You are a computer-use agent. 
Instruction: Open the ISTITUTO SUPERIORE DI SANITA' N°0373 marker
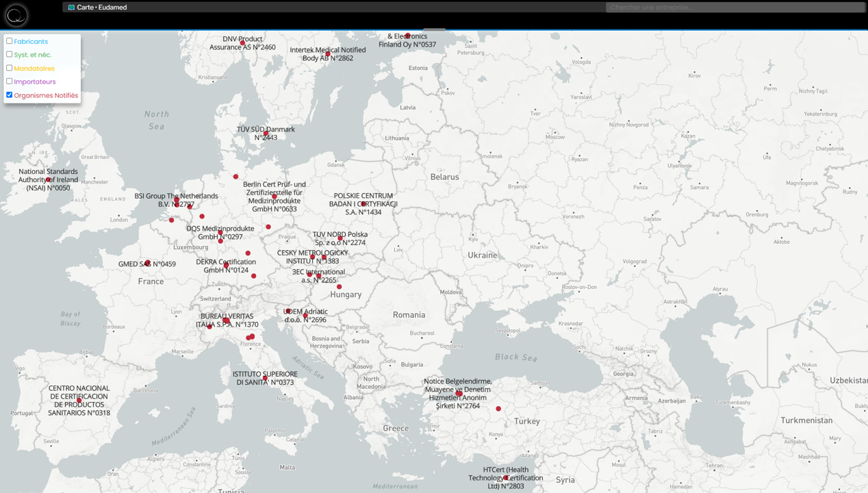(265, 378)
